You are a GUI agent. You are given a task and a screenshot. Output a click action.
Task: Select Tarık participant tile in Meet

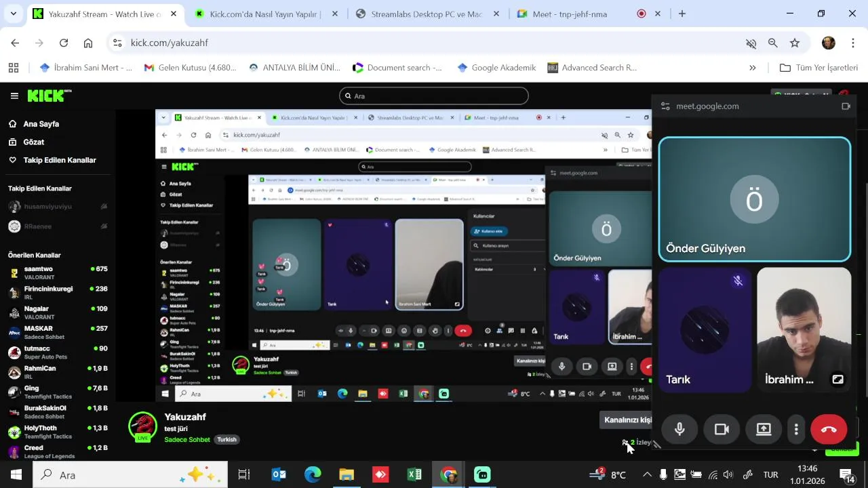pyautogui.click(x=705, y=329)
